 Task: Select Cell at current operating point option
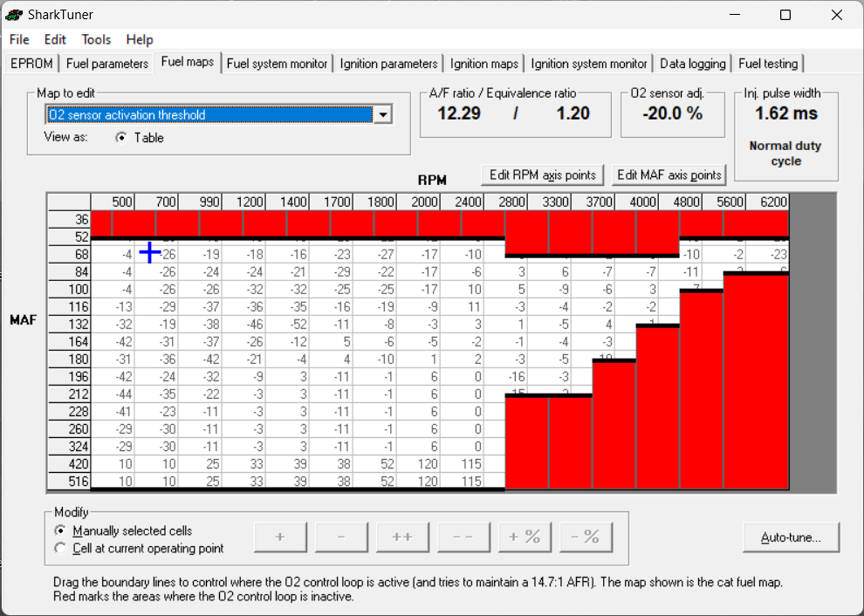pyautogui.click(x=60, y=548)
